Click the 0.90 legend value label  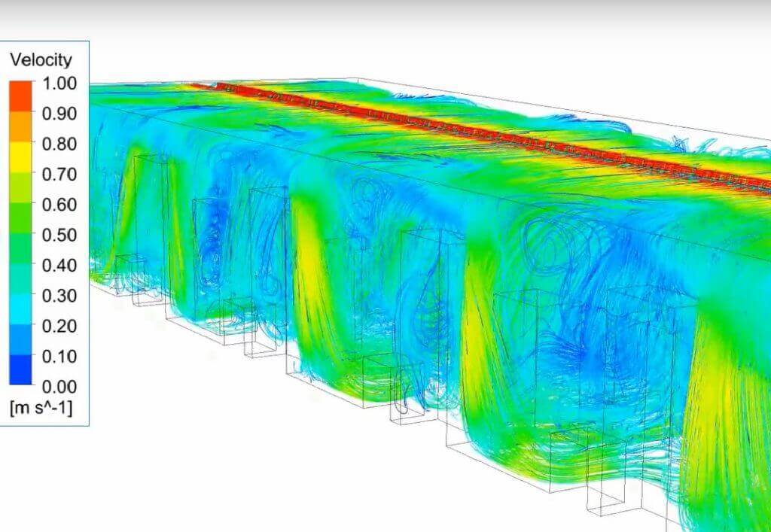[x=59, y=114]
